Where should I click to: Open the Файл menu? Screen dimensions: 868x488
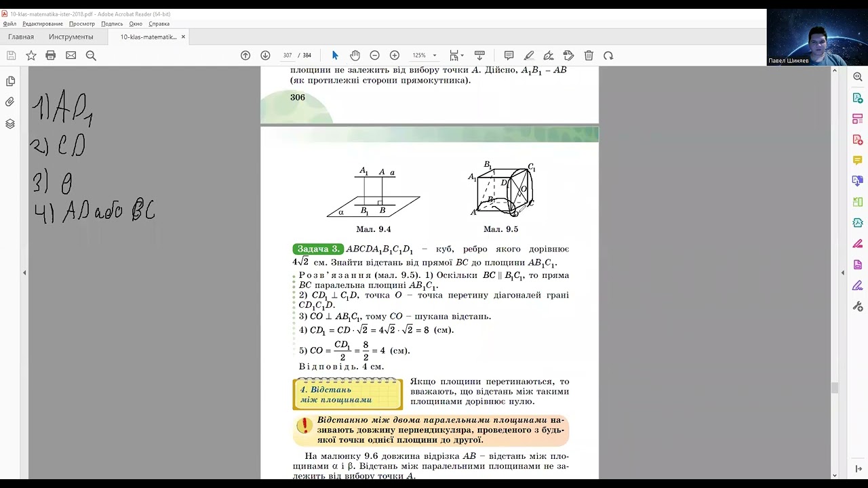9,24
